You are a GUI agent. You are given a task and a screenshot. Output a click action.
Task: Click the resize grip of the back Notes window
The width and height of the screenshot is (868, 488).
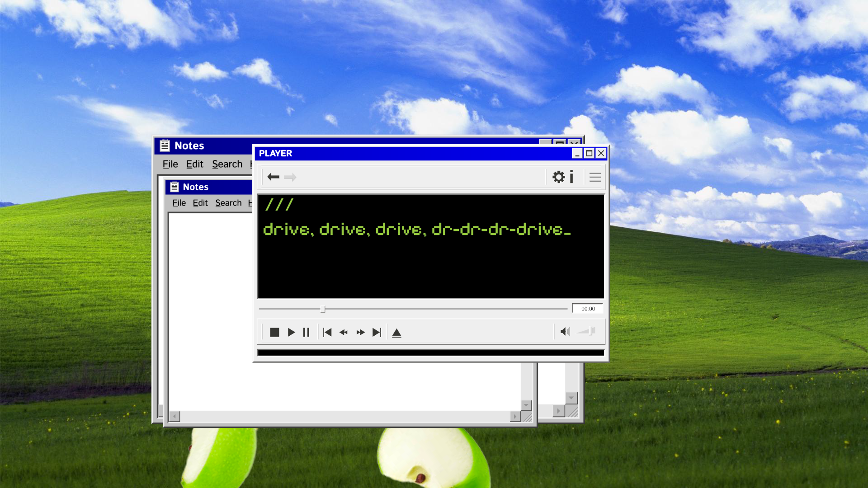click(572, 412)
